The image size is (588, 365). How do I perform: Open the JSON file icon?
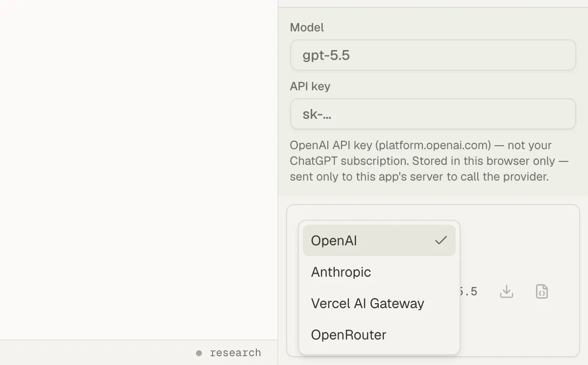point(541,291)
